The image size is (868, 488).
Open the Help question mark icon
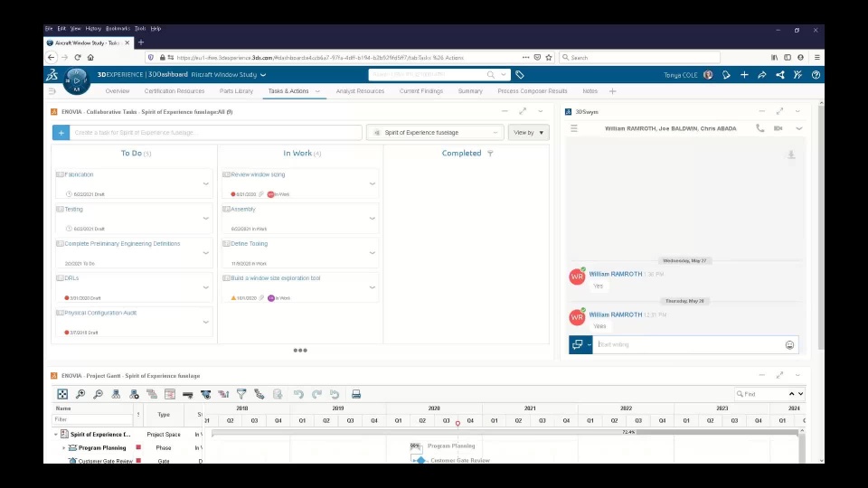(816, 75)
